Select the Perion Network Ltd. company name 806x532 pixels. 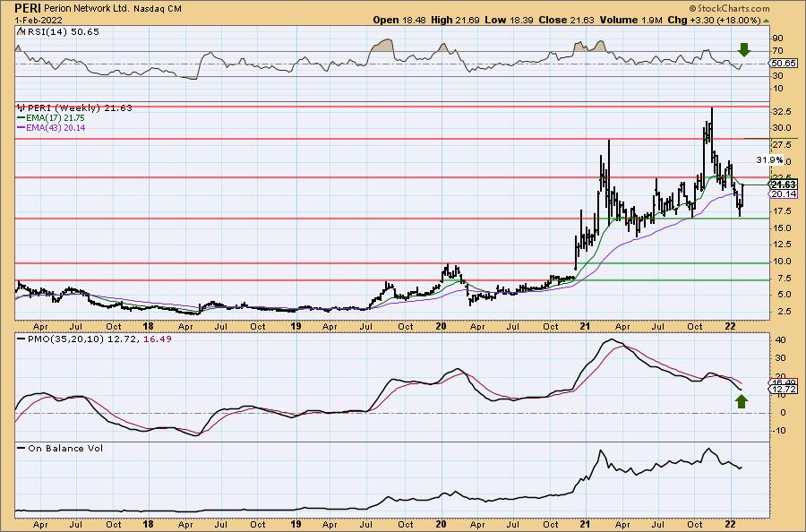(x=87, y=9)
